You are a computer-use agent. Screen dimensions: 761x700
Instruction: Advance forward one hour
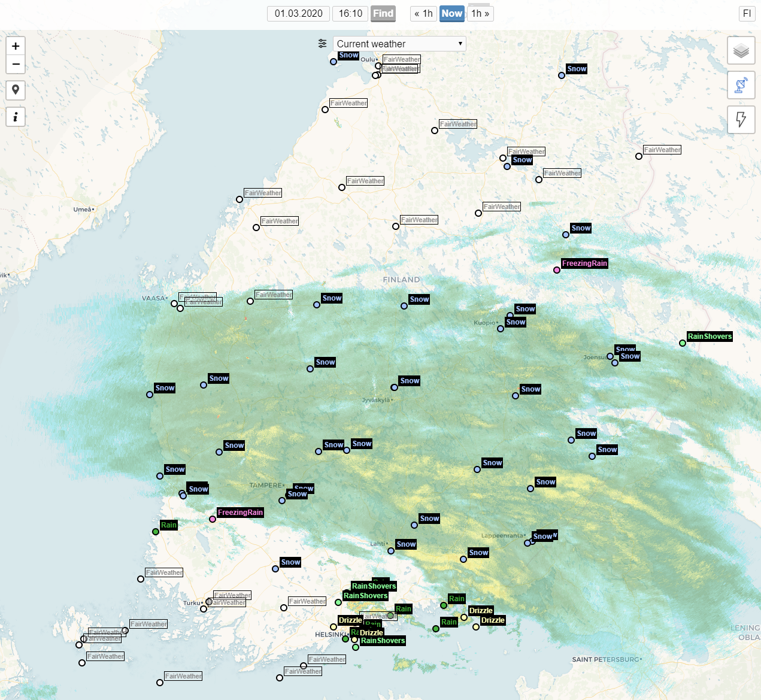(x=480, y=14)
